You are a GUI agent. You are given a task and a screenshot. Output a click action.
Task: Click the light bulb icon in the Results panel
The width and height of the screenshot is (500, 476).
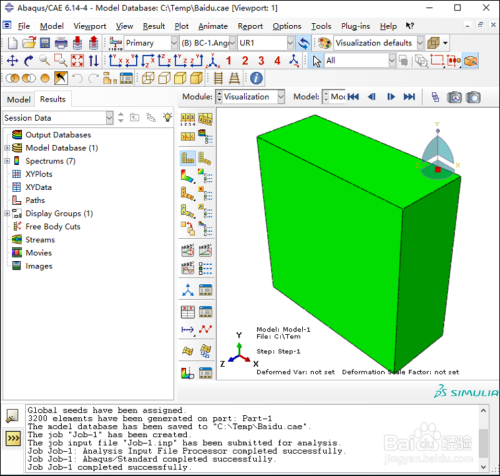167,117
